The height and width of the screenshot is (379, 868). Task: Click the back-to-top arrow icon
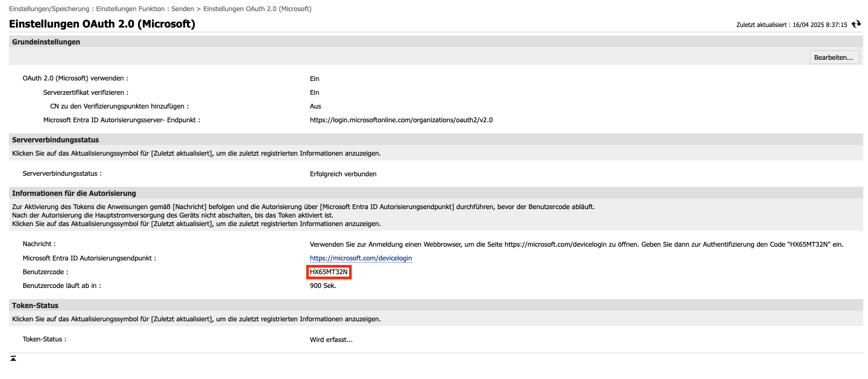13,358
